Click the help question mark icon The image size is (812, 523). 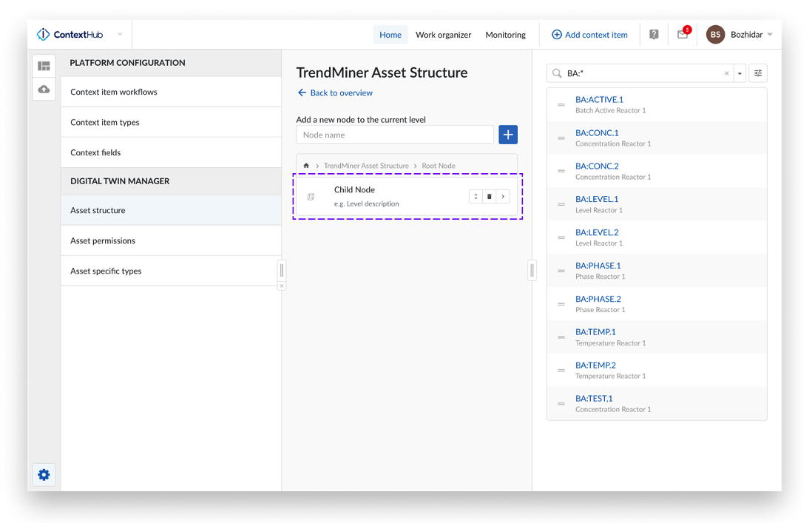654,34
